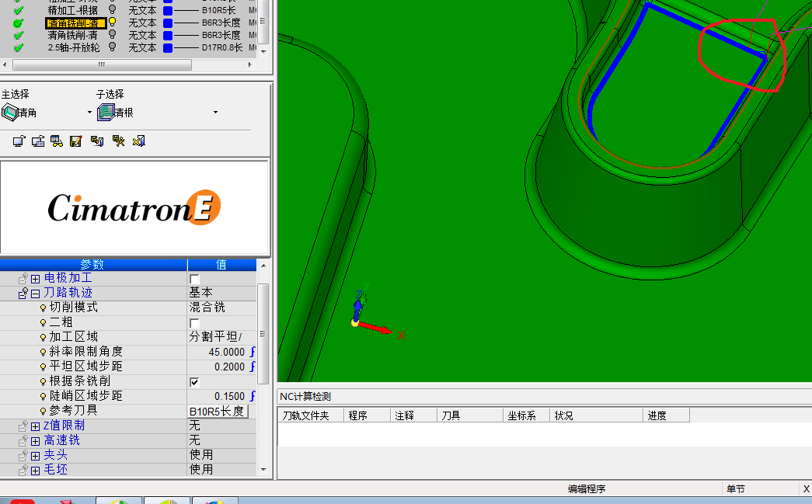Collapse the 刀路轨迹 group
Image resolution: width=812 pixels, height=504 pixels.
click(x=35, y=294)
